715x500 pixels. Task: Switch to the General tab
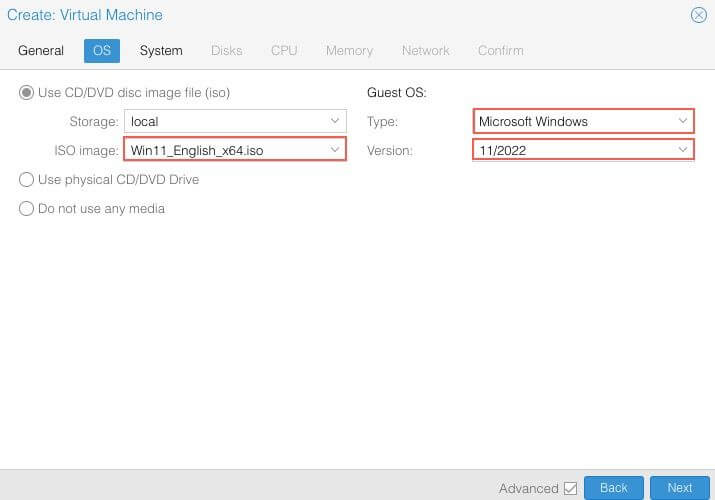[41, 50]
